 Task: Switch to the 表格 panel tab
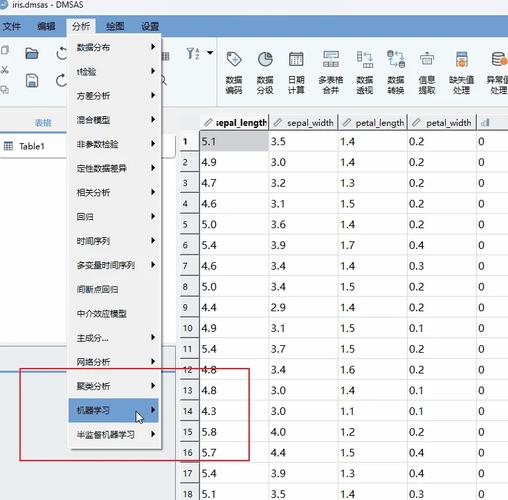click(43, 123)
